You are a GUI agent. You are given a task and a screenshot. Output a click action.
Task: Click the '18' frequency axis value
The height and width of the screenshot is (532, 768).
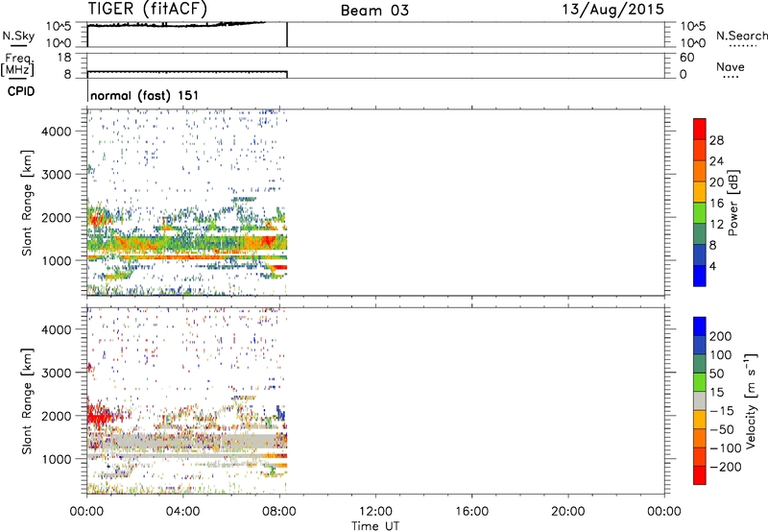(63, 58)
